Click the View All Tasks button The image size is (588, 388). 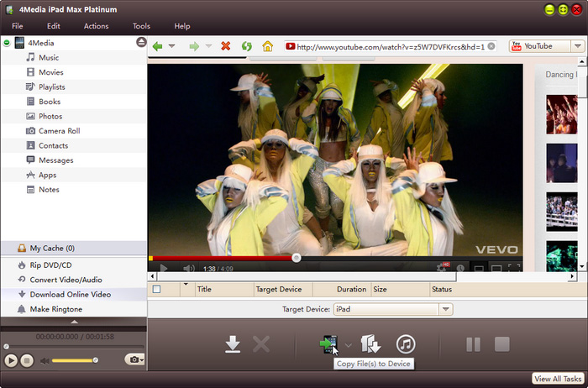[x=559, y=379]
